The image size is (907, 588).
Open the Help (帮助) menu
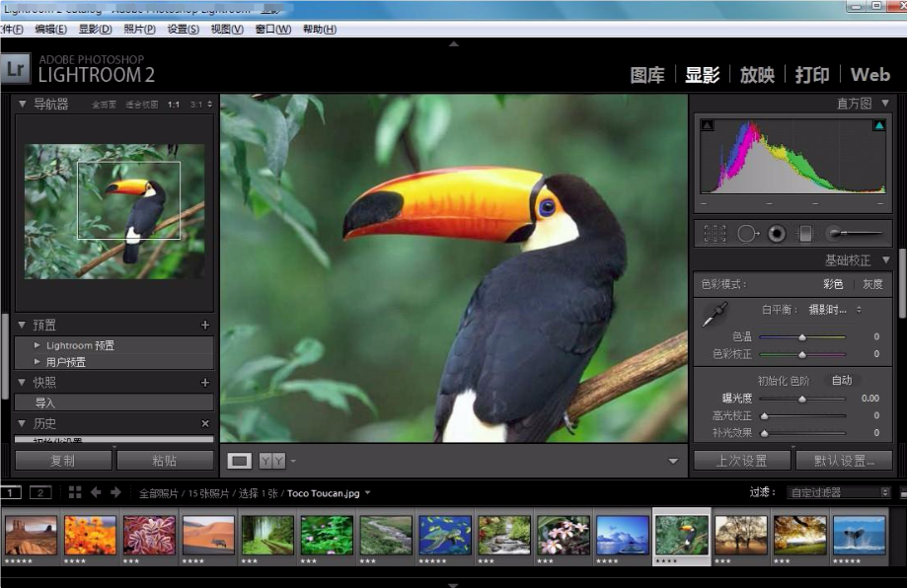[320, 29]
